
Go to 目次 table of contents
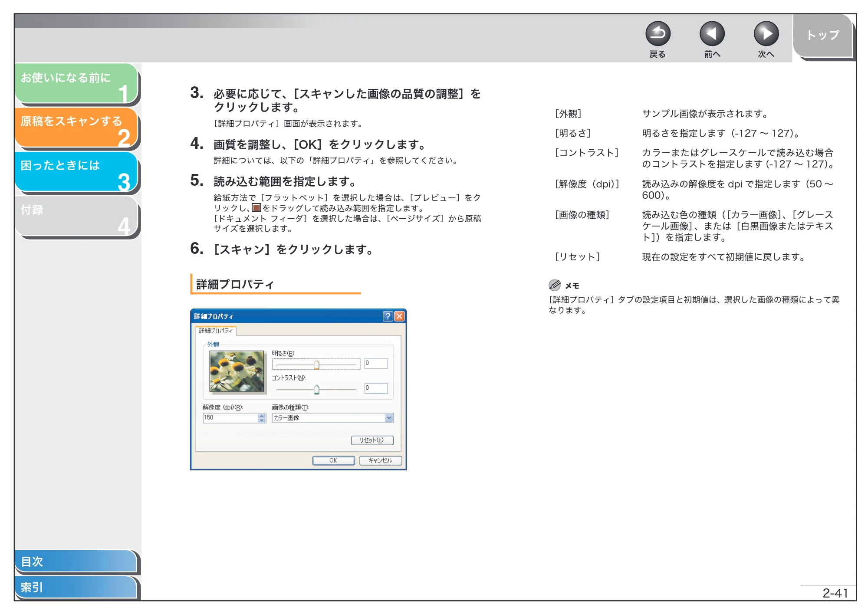(76, 561)
